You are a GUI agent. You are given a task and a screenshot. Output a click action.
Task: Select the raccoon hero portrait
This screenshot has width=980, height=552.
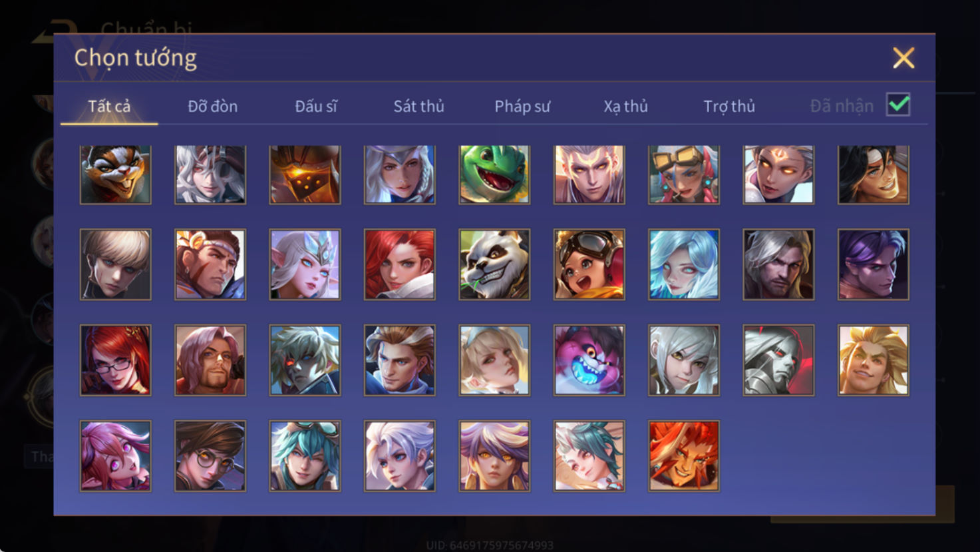pos(115,174)
